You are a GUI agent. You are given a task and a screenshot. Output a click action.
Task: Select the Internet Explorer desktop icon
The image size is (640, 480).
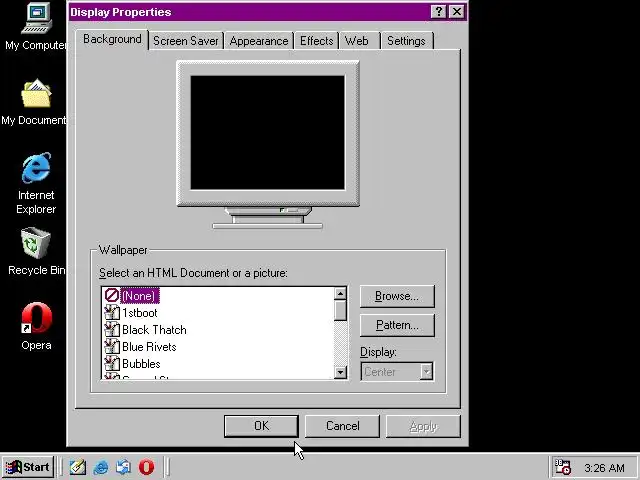[36, 168]
